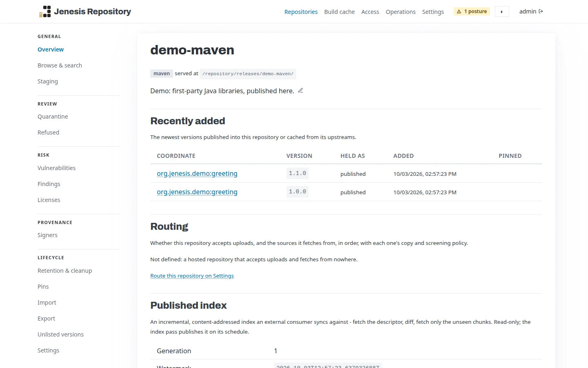Click the 1.0.0 version cell
Screen dimensions: 588x368
tap(297, 192)
